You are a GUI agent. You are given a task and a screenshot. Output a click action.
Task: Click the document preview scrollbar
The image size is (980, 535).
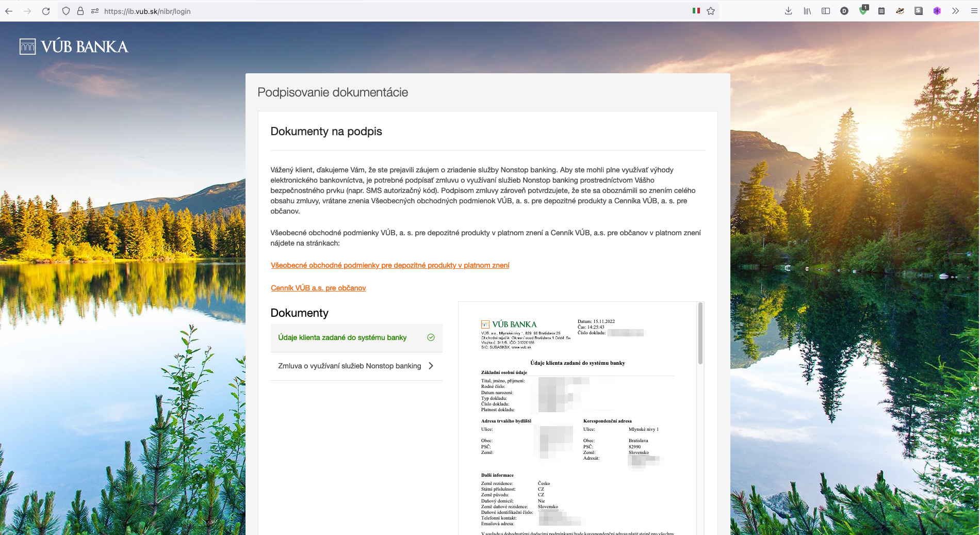[700, 333]
